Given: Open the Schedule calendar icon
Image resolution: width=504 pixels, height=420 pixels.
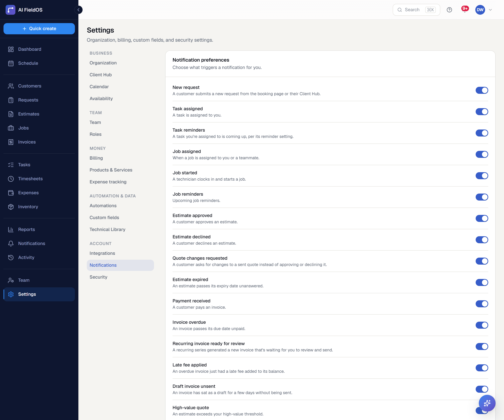Looking at the screenshot, I should 11,63.
